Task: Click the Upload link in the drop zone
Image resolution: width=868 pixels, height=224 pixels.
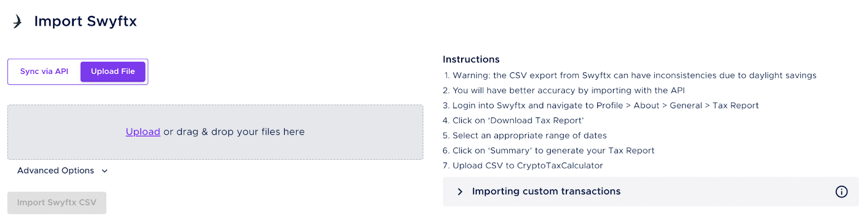Action: (143, 132)
